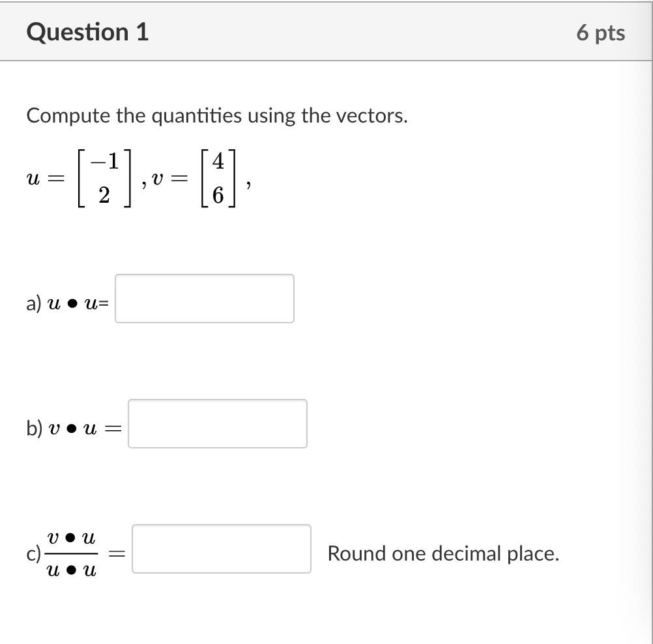
Task: Select the Question 1 header text
Action: (x=88, y=31)
